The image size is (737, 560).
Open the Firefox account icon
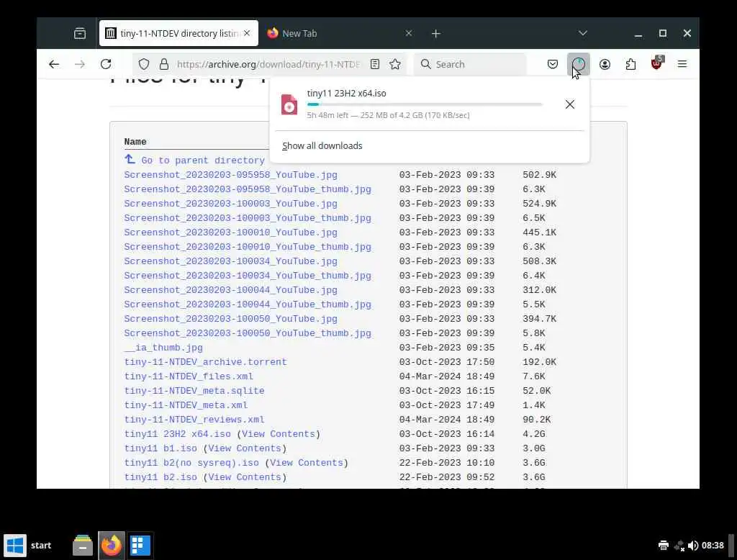pyautogui.click(x=605, y=64)
